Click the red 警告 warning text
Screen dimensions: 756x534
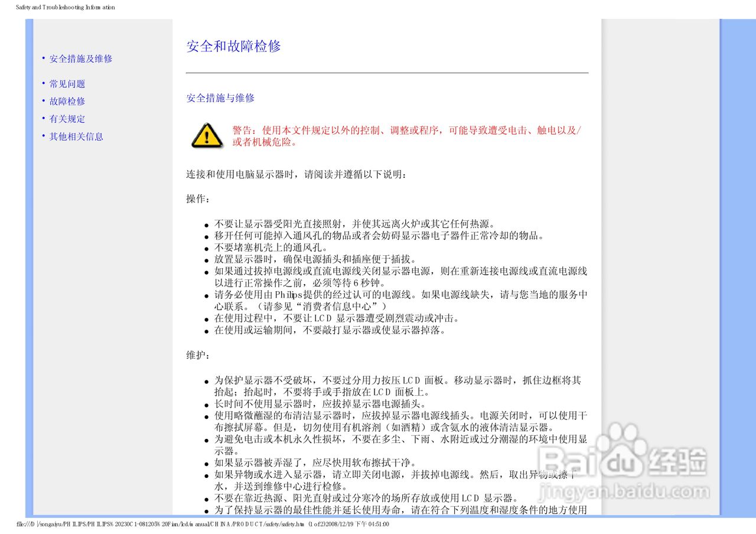[x=407, y=136]
